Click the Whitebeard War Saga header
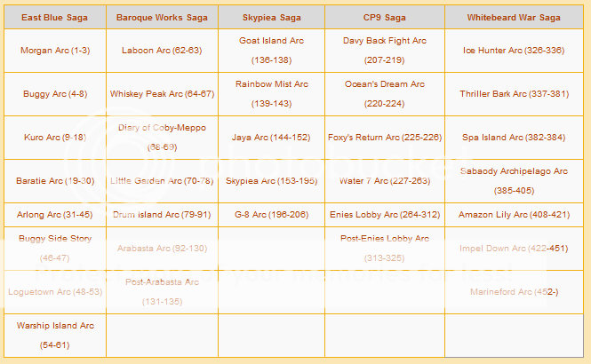The image size is (591, 364). coord(514,18)
